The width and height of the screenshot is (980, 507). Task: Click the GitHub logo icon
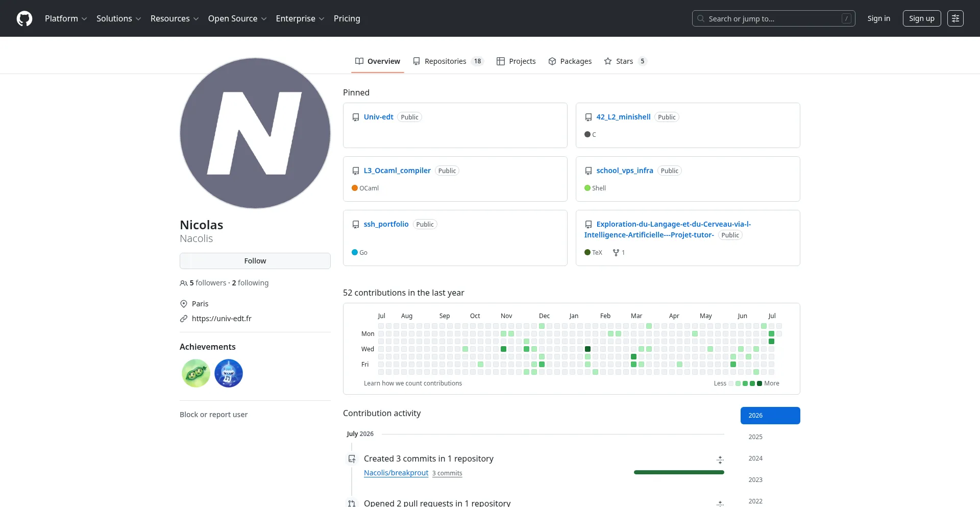pyautogui.click(x=24, y=18)
